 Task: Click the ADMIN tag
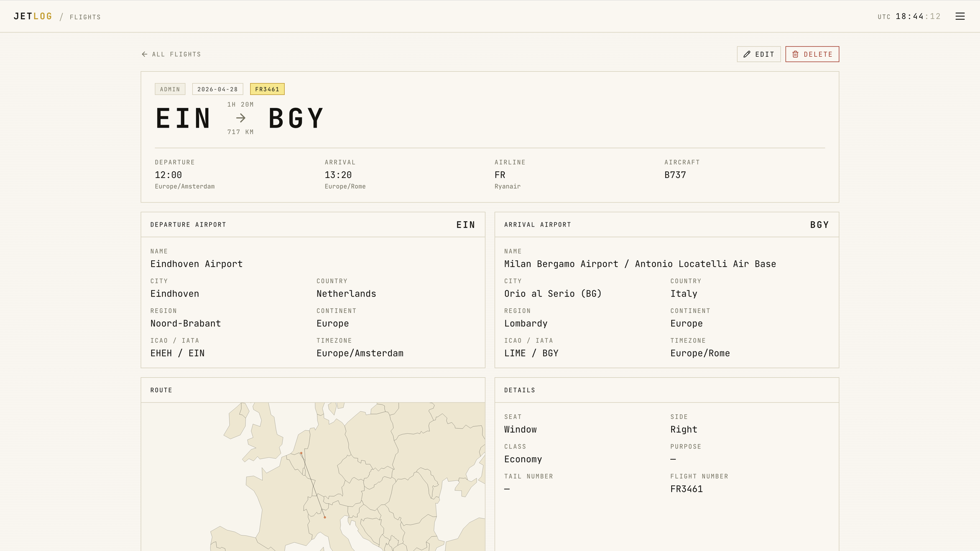[x=170, y=89]
